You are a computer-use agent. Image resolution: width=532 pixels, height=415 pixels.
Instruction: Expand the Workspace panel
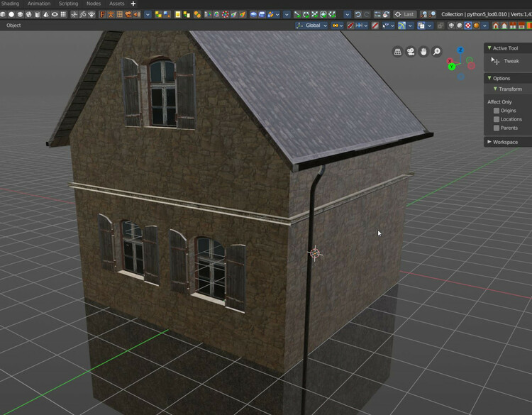(489, 142)
